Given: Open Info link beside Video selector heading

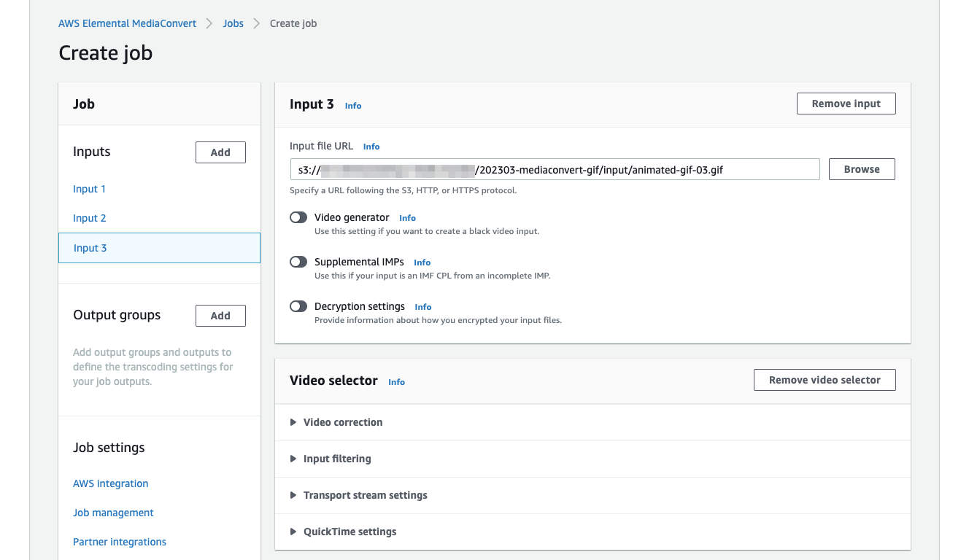Looking at the screenshot, I should (396, 382).
